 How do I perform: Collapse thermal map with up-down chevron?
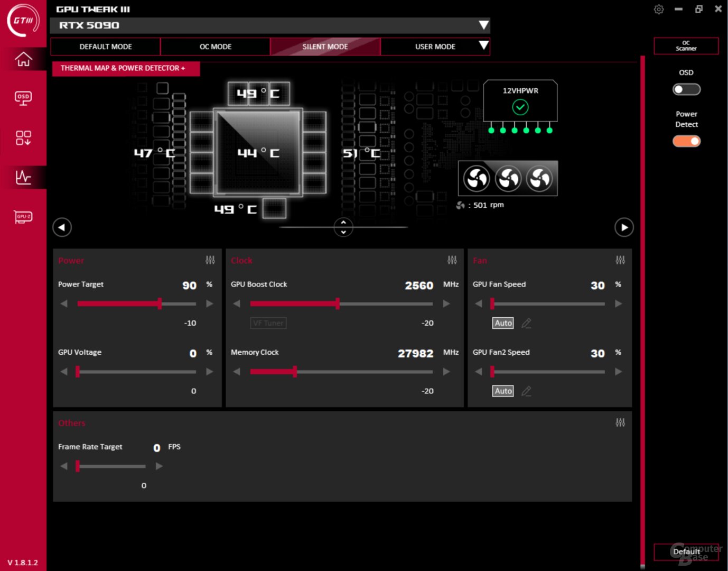(343, 227)
